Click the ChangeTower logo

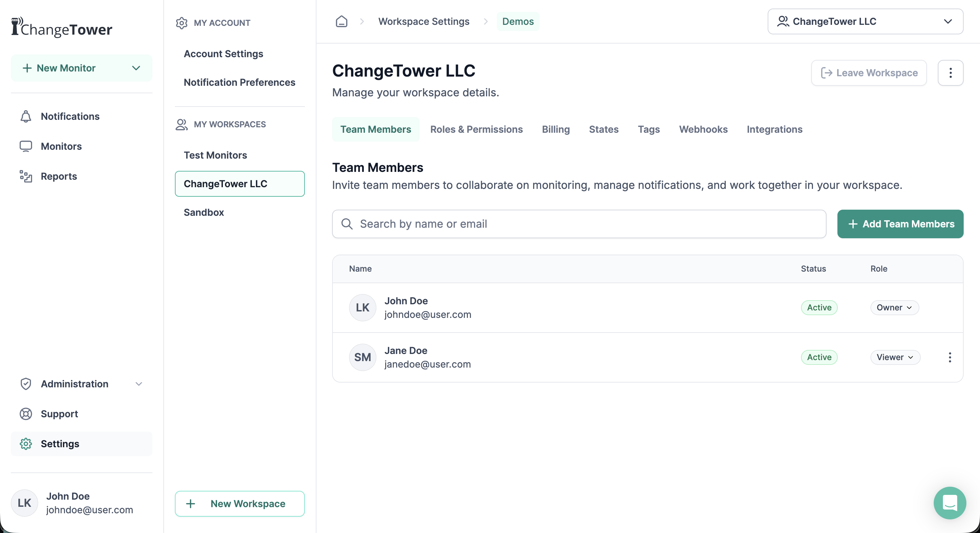[x=62, y=27]
